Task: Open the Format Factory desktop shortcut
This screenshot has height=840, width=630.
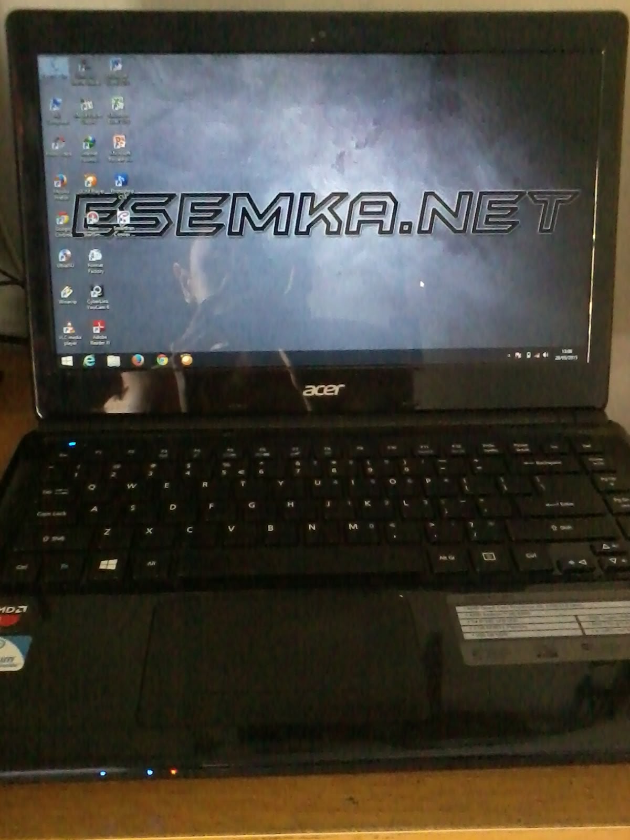Action: pos(96,261)
